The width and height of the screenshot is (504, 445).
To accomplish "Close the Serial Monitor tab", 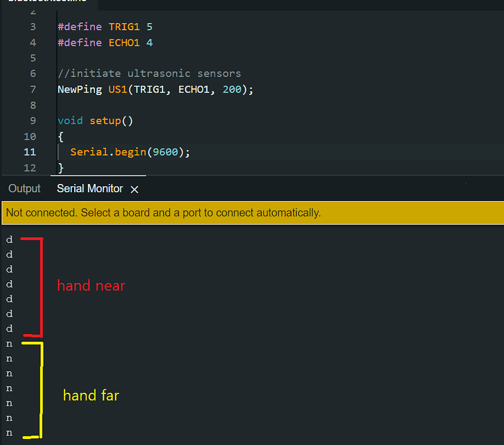I will [135, 189].
